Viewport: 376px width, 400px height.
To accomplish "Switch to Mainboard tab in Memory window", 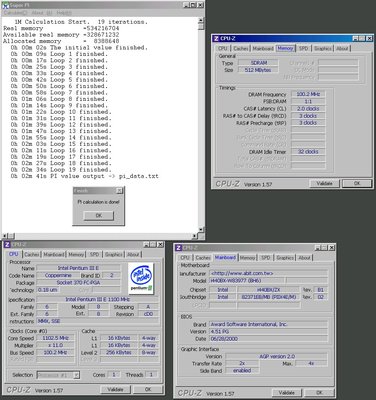I will coord(263,48).
